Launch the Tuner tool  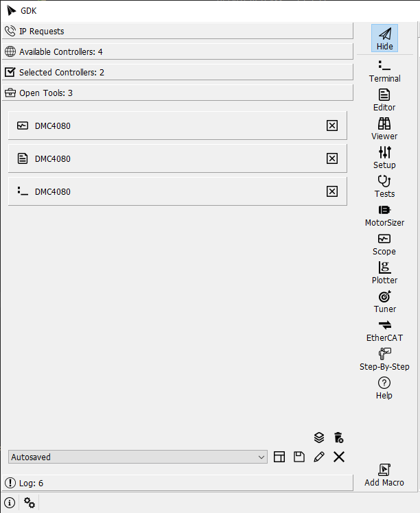click(384, 301)
